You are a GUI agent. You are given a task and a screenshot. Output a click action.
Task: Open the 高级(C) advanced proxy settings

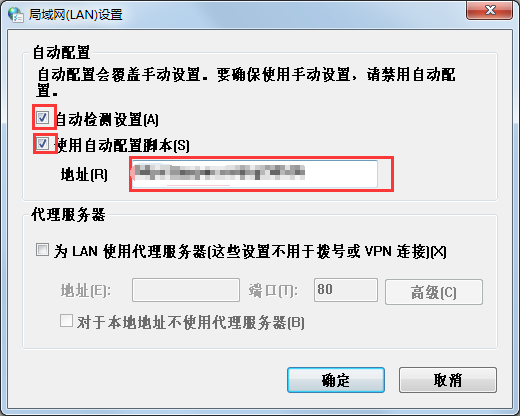point(434,292)
